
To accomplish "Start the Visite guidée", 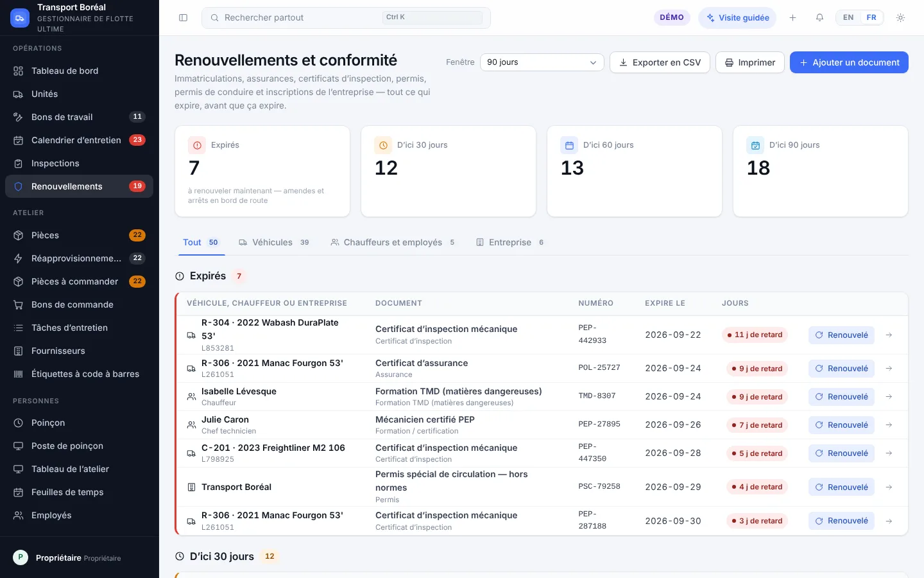I will (x=737, y=18).
